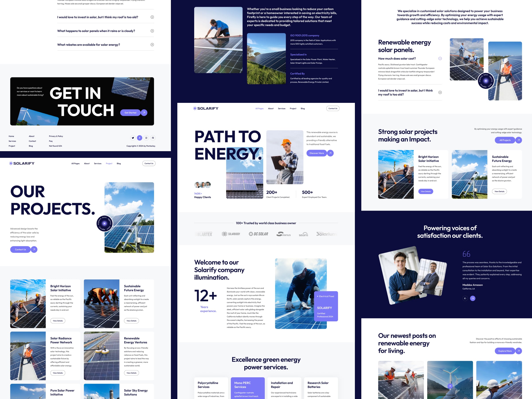Click the arrow icon next to Discover More
Viewport: 532px width, 399px height.
click(x=331, y=153)
